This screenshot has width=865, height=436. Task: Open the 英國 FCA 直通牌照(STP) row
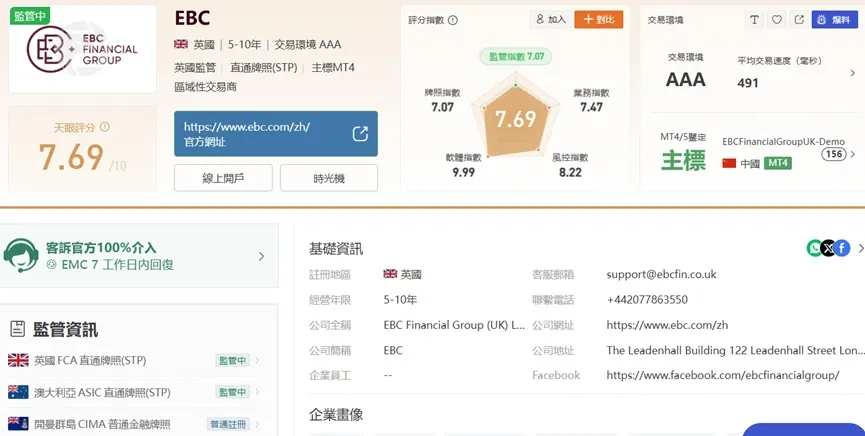click(134, 360)
